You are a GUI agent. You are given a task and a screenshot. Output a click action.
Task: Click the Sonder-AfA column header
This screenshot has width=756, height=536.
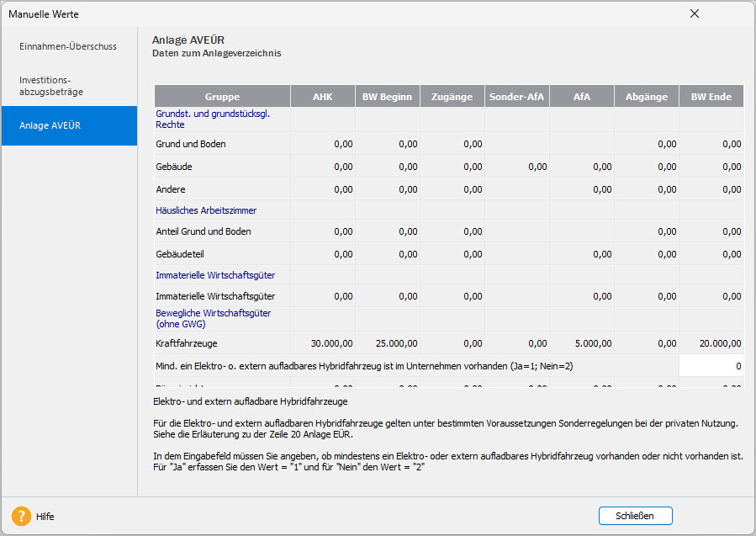[517, 97]
